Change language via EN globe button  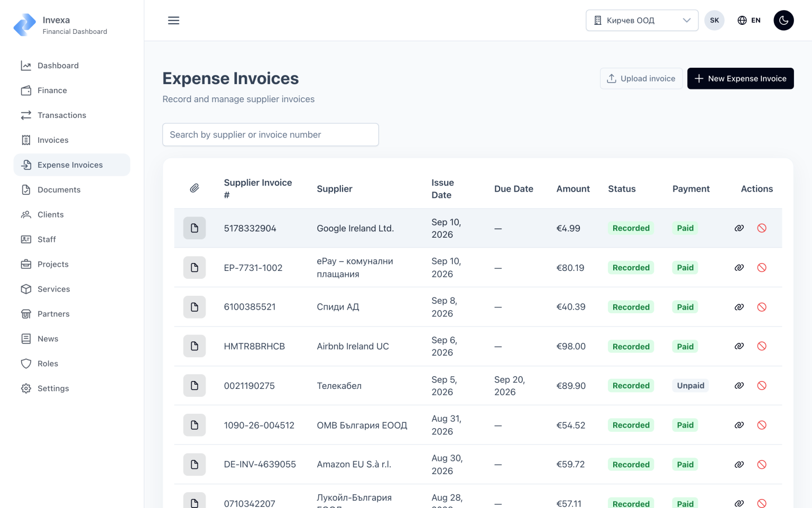pos(749,21)
